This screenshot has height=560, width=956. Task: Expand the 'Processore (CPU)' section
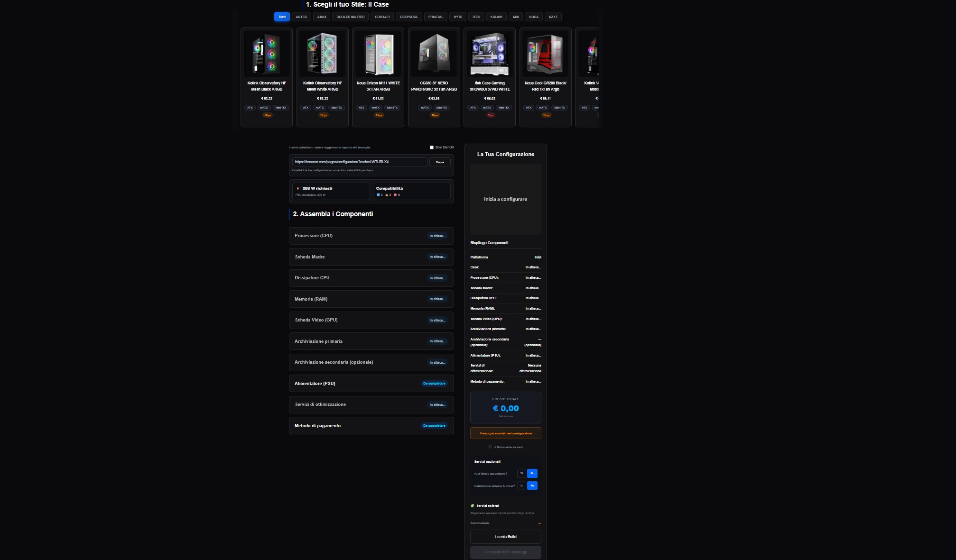(371, 236)
